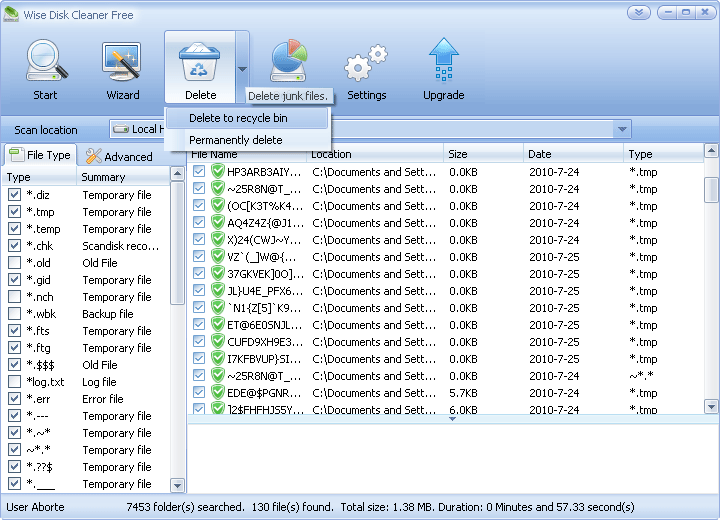Click the title bar menu chevron button
The width and height of the screenshot is (720, 520).
[x=640, y=13]
